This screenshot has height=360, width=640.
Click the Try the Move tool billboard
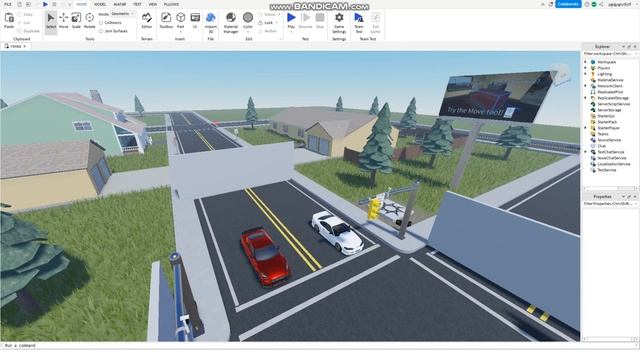(x=496, y=97)
